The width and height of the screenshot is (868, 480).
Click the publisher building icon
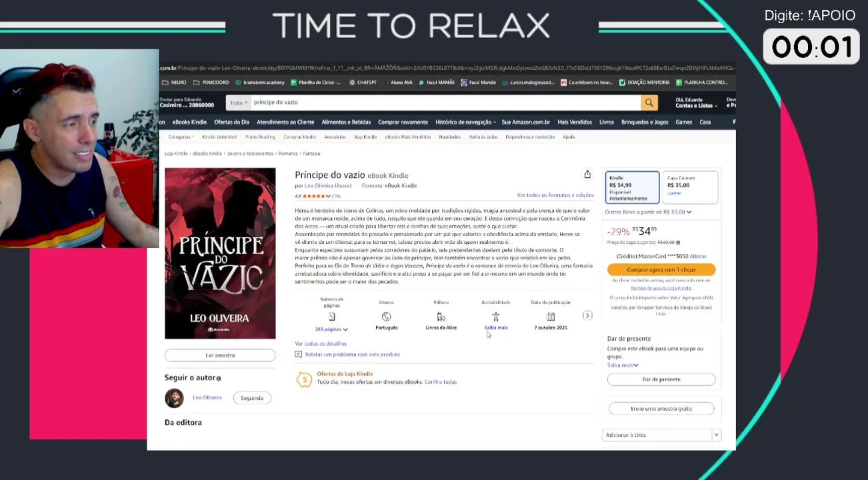441,317
